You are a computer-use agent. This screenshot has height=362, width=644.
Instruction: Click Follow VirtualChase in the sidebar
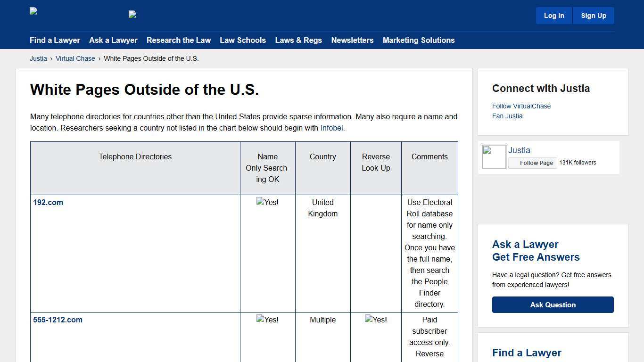521,106
